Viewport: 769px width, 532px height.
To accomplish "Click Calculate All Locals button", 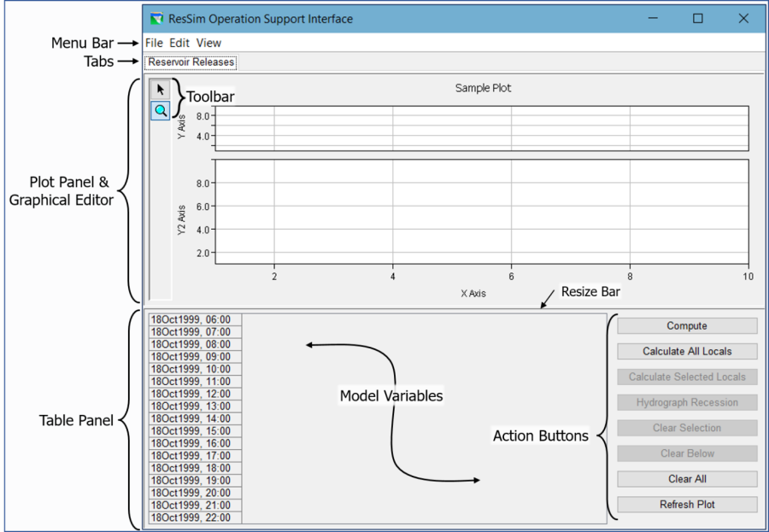I will tap(687, 351).
